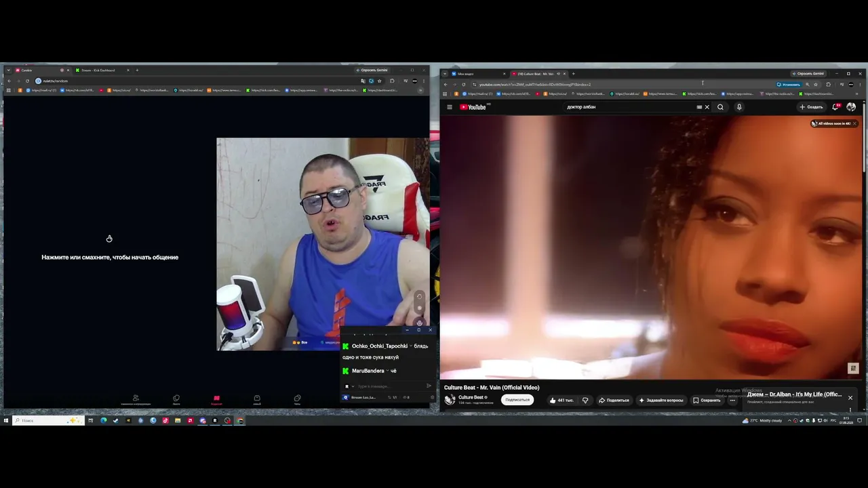Open YouTube notifications bell

(835, 107)
